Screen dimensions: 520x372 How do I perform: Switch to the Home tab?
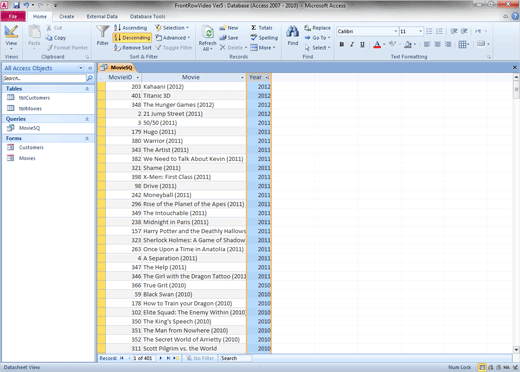point(40,16)
